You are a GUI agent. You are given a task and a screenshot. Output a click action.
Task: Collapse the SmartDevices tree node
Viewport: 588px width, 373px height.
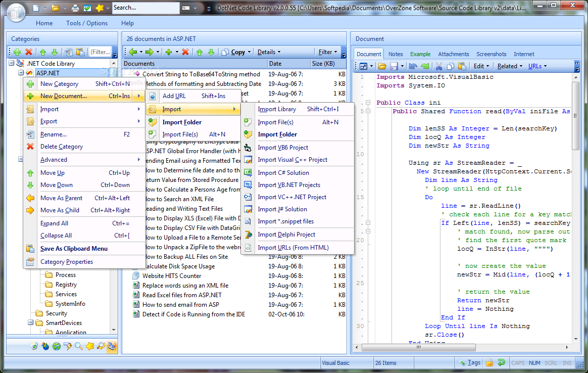[30, 323]
